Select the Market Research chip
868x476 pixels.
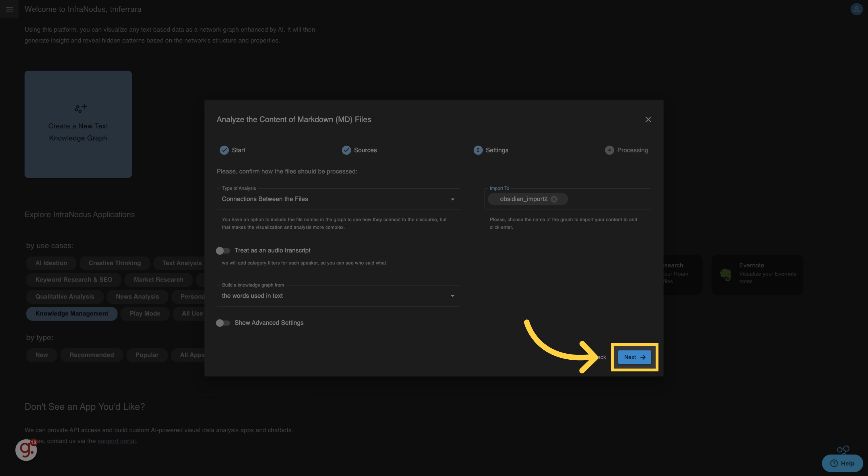pyautogui.click(x=158, y=280)
